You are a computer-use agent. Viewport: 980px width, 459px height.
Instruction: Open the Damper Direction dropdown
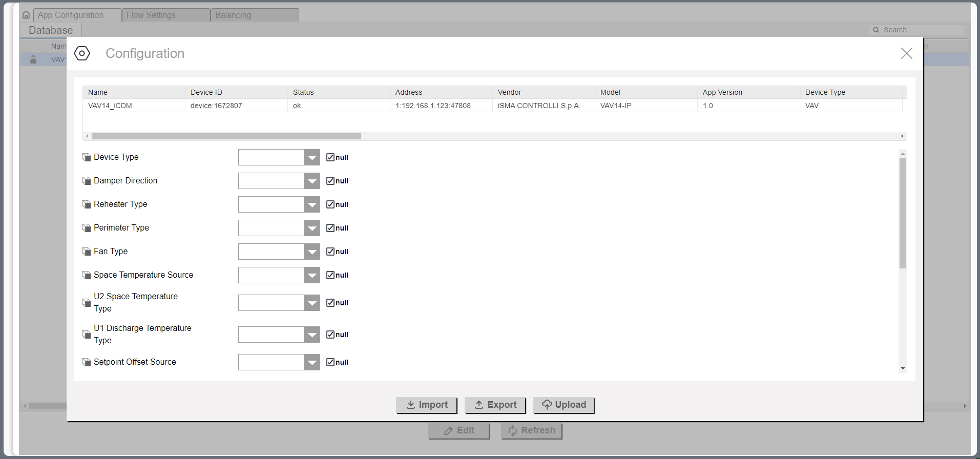(311, 181)
